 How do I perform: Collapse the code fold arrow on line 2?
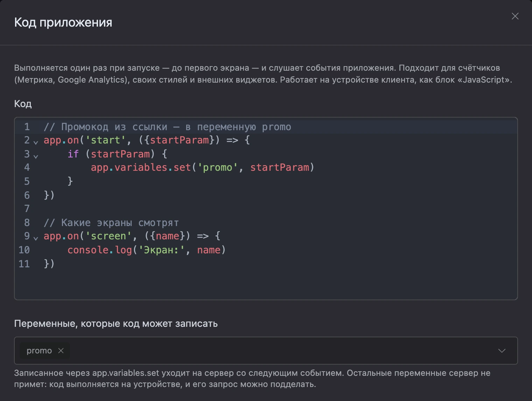[36, 142]
